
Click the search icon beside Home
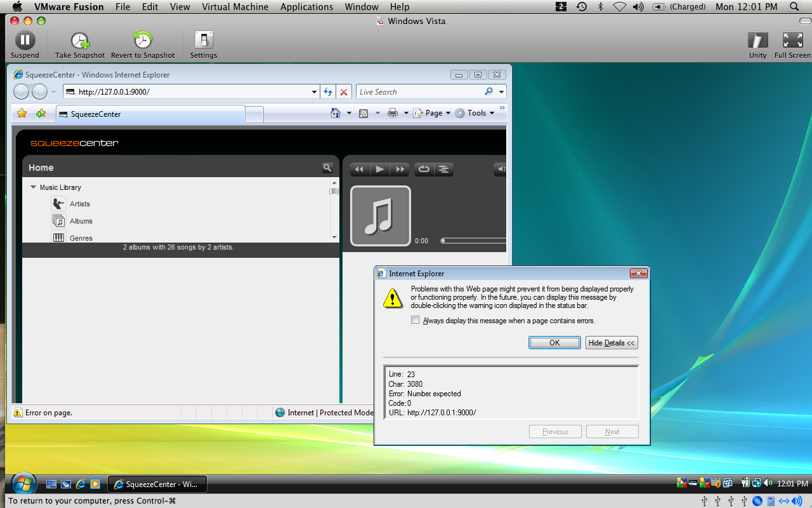pos(327,168)
